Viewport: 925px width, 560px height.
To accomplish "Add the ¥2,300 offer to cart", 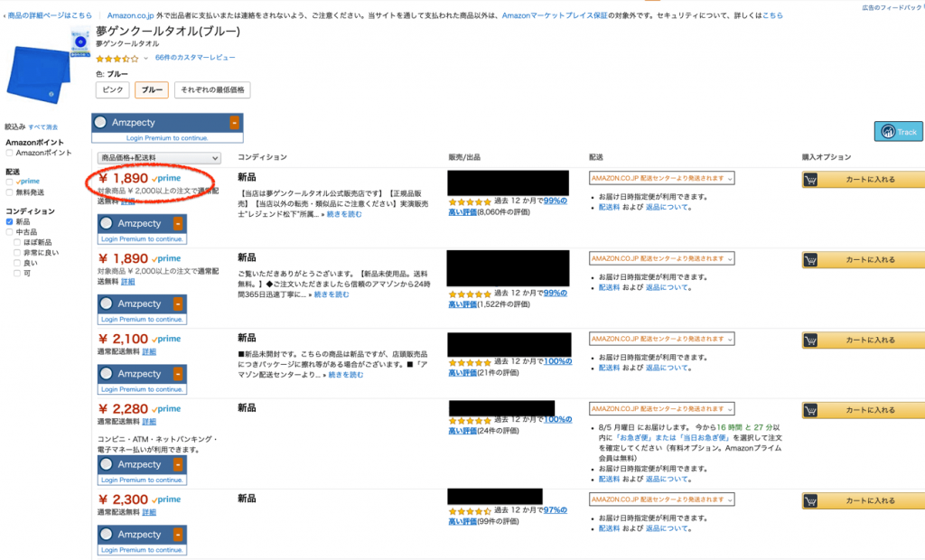I will click(x=864, y=501).
